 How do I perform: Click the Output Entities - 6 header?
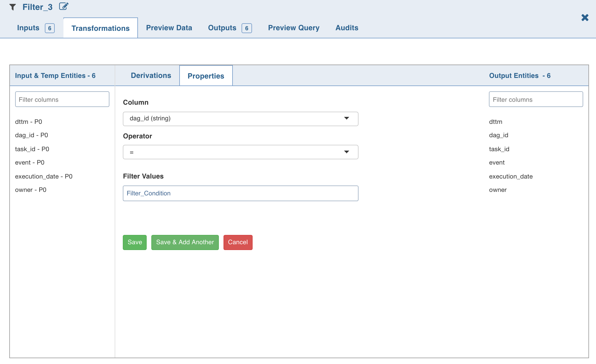pos(520,76)
